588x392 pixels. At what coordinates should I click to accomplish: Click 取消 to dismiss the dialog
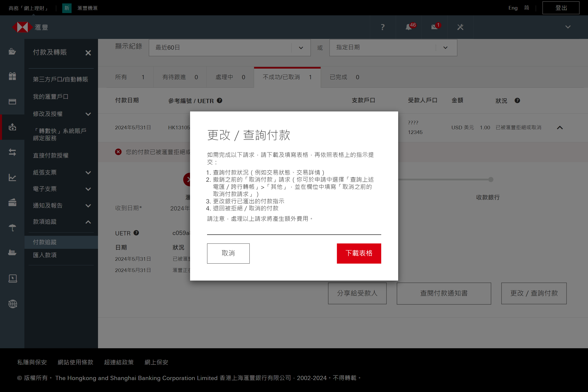228,253
